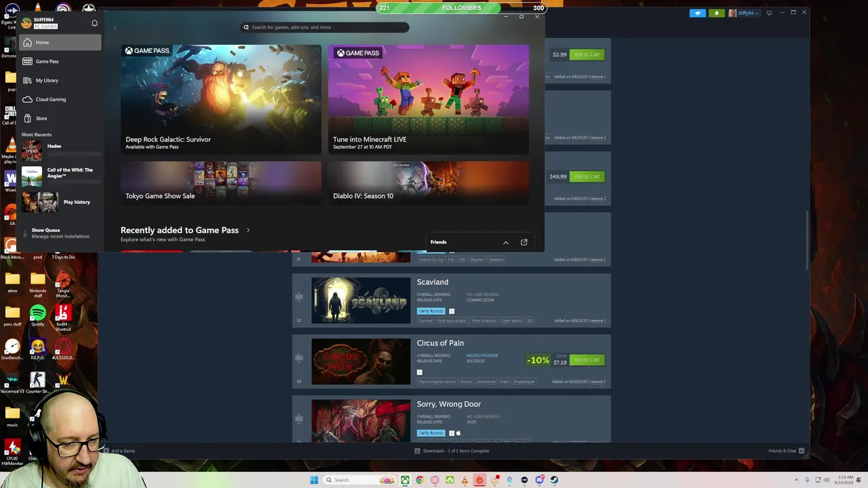Open Steam Downloads status bar
Viewport: 868px width, 488px height.
click(452, 451)
